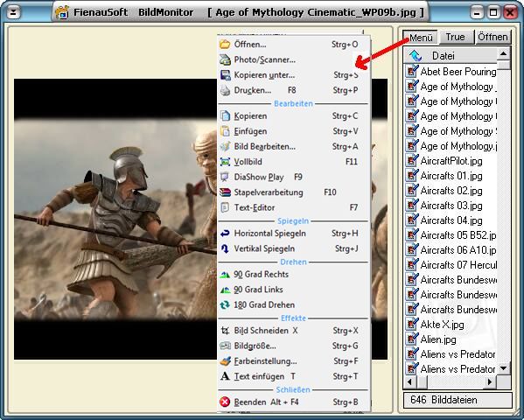524x420 pixels.
Task: Click the Vertikal Spiegeln arrow icon
Action: click(225, 248)
